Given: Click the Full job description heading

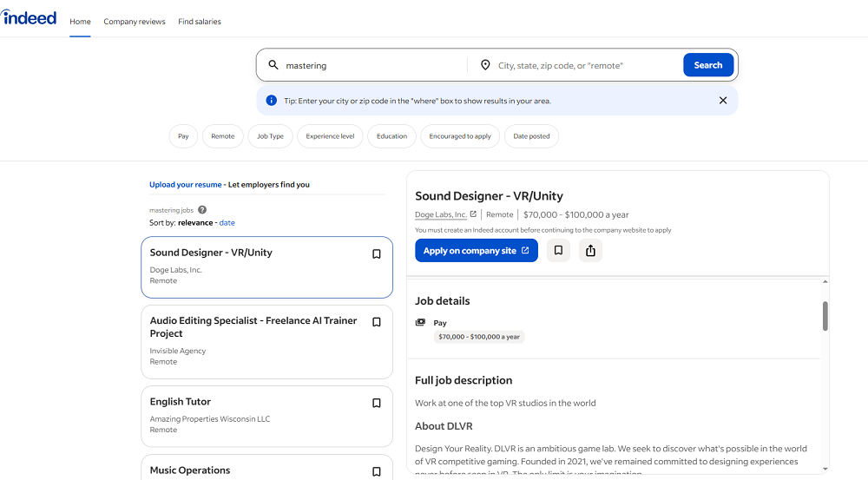Looking at the screenshot, I should (x=464, y=380).
